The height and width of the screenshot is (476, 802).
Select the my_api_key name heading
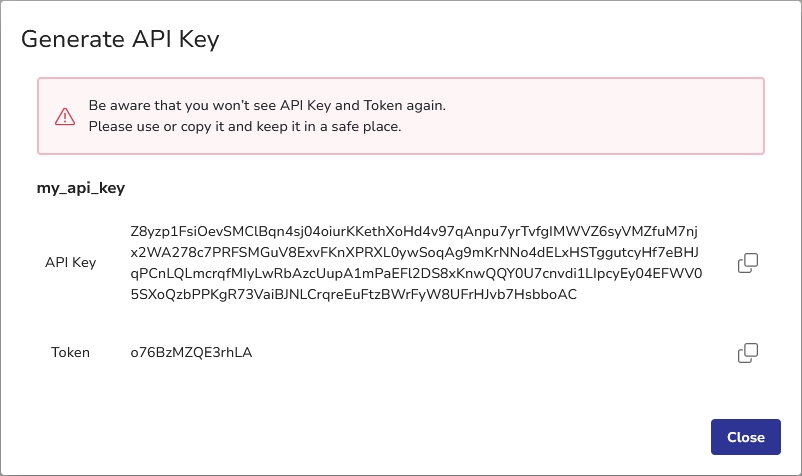[80, 187]
